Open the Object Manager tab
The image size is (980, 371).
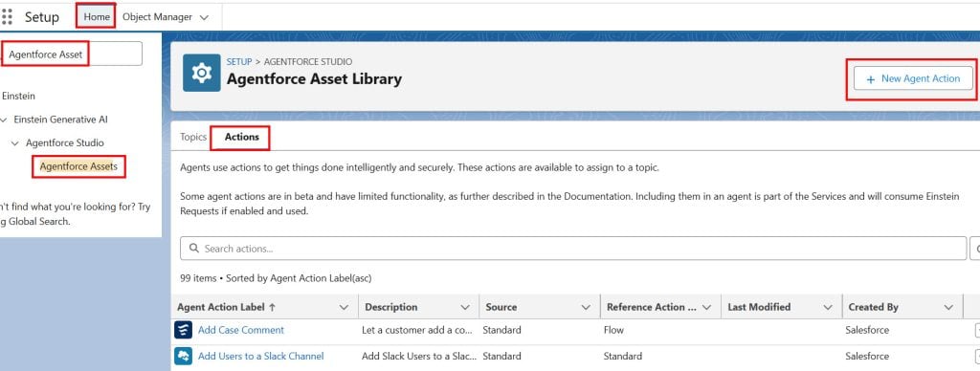pyautogui.click(x=157, y=17)
